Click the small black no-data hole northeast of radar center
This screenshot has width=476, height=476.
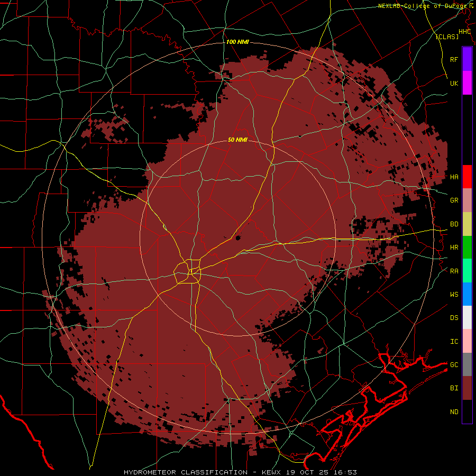click(x=237, y=237)
